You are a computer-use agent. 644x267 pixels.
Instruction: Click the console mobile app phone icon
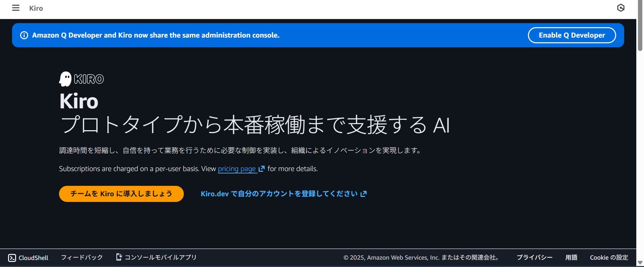(x=119, y=257)
